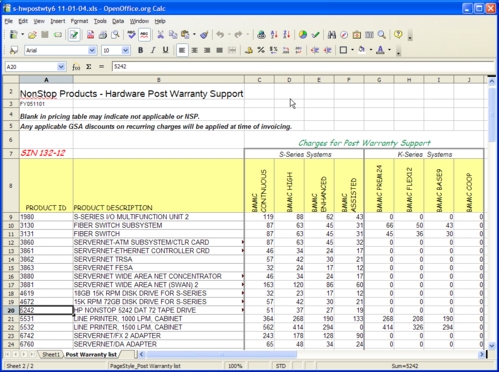This screenshot has height=372, width=499.
Task: Open the Navigator compass icon
Action: click(x=344, y=35)
